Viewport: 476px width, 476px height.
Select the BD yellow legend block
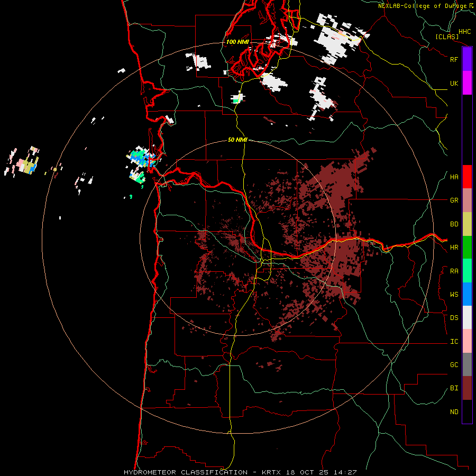(467, 224)
